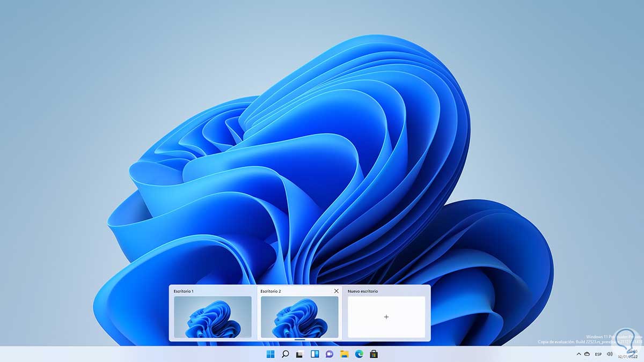644x362 pixels.
Task: Open File Explorer from taskbar
Action: tap(345, 354)
